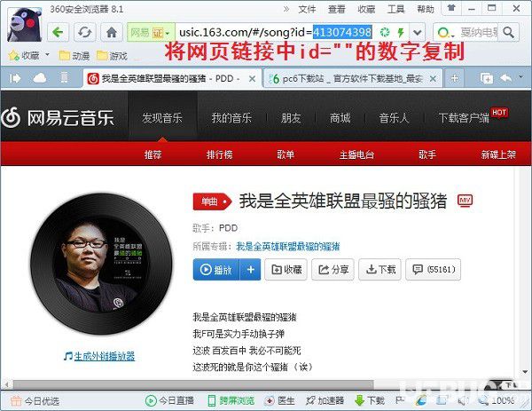532x411 pixels.
Task: Open the 查看 menu
Action: (337, 9)
